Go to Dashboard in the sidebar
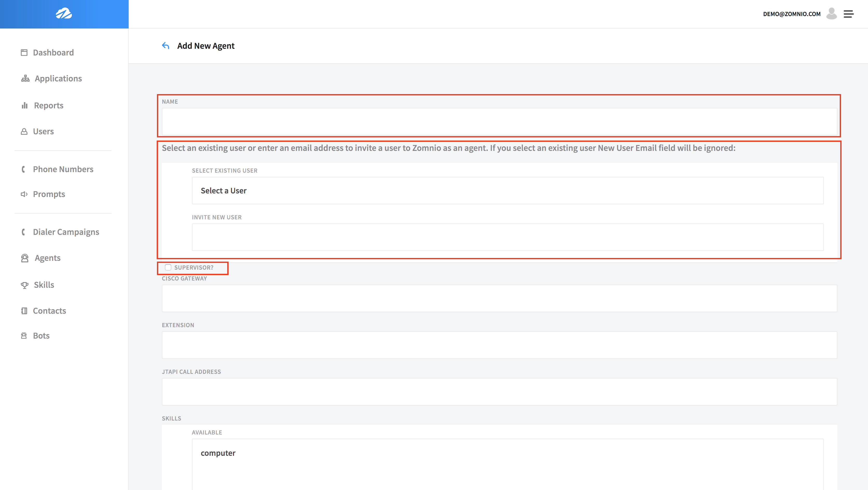The height and width of the screenshot is (490, 868). pyautogui.click(x=53, y=53)
